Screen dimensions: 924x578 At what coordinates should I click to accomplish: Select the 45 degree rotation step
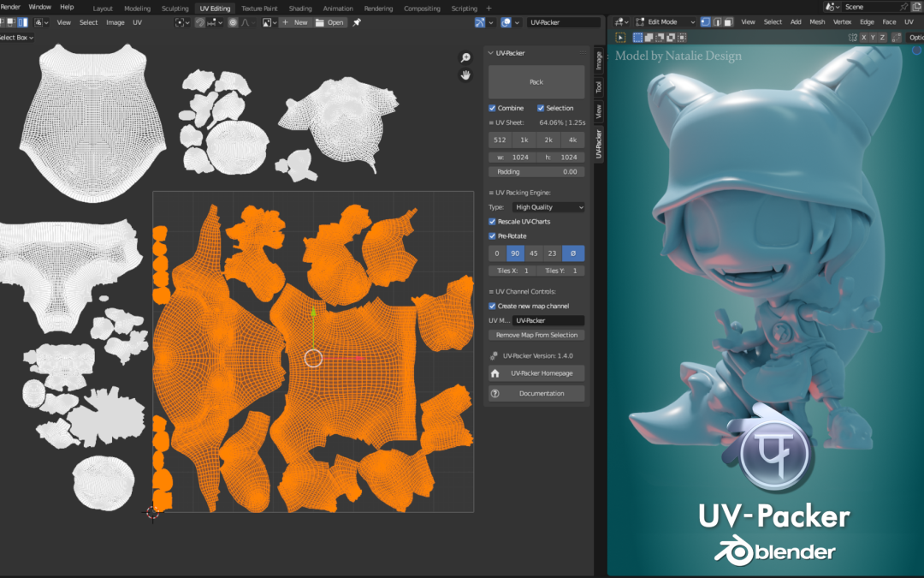pos(533,253)
